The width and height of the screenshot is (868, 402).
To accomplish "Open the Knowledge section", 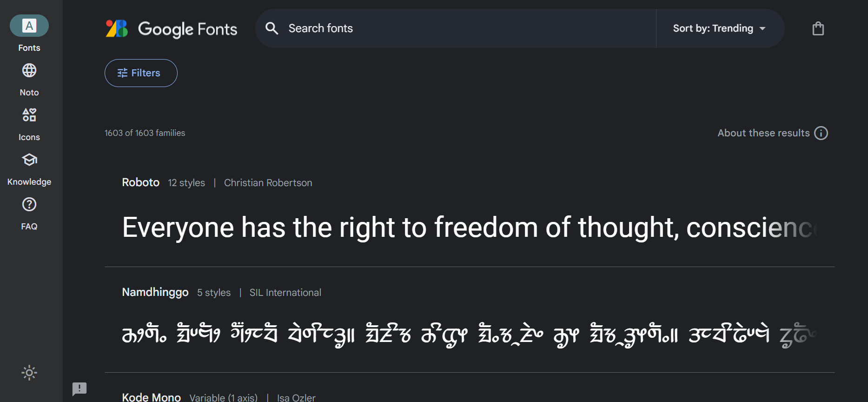I will 29,160.
